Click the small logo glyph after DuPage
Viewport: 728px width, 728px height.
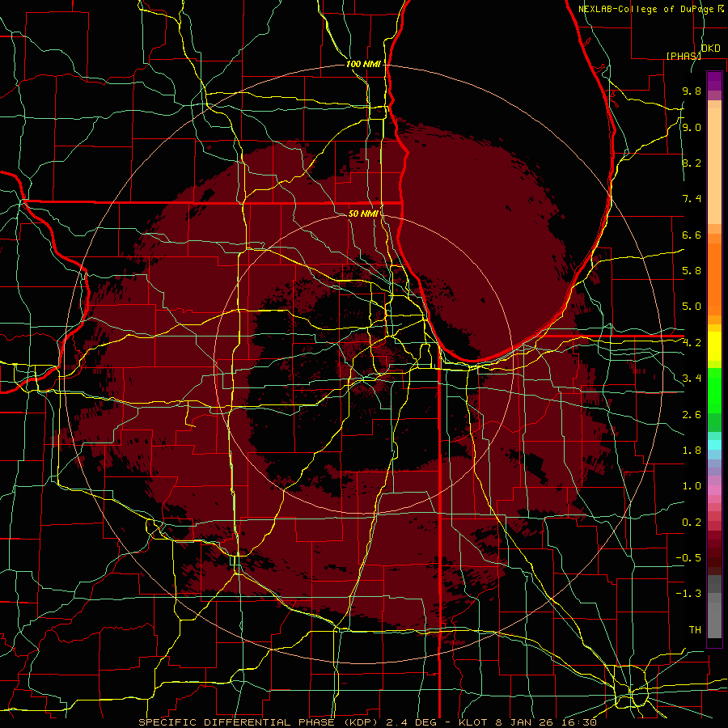(x=721, y=8)
